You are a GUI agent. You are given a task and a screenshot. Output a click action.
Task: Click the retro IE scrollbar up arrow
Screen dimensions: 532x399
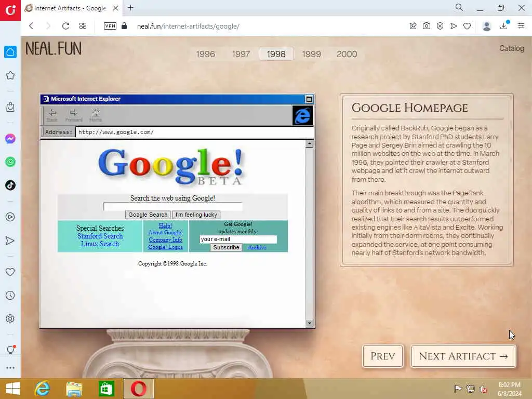click(x=309, y=143)
